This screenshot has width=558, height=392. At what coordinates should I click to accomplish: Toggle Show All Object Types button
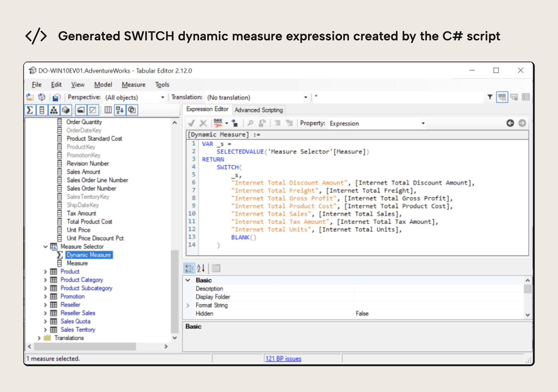pyautogui.click(x=132, y=110)
